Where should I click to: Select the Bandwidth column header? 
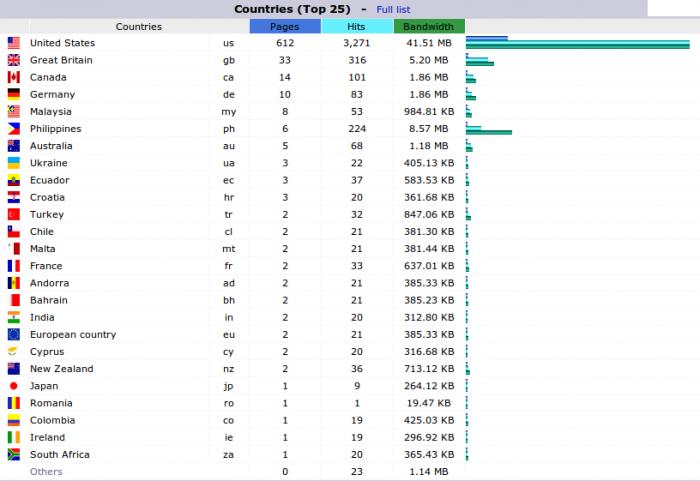click(429, 26)
